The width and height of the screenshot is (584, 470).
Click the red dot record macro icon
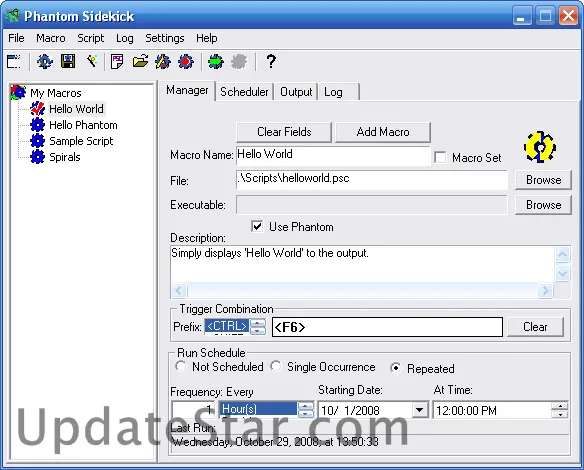coord(186,61)
